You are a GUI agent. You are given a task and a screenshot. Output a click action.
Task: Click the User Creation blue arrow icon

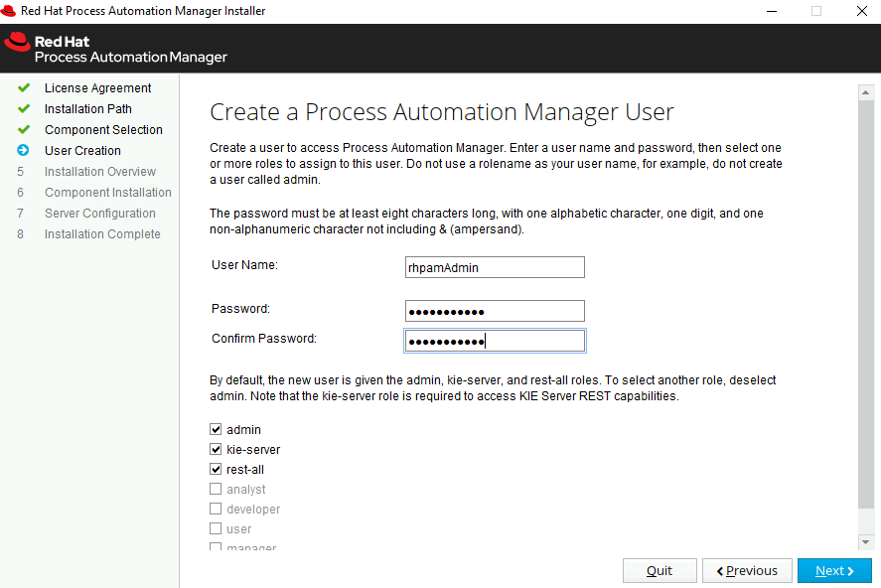23,151
